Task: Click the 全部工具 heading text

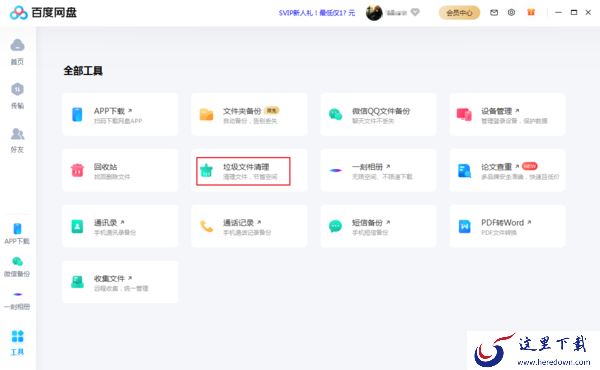Action: point(83,71)
